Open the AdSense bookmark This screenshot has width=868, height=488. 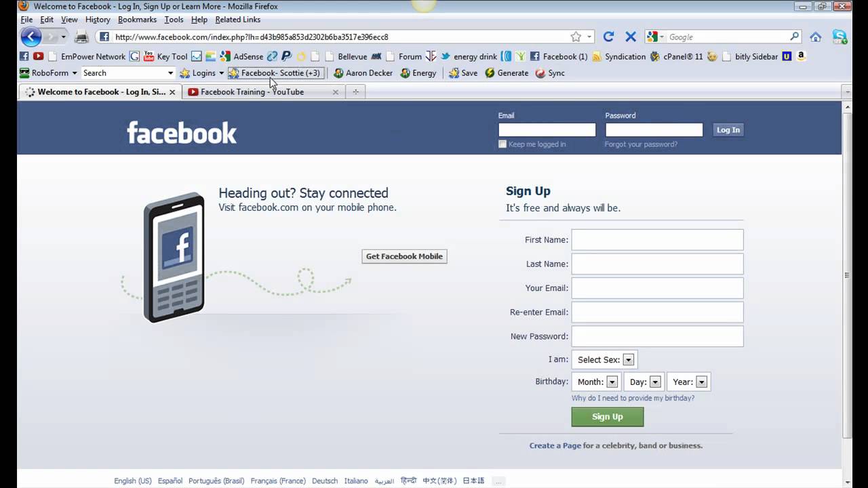point(241,56)
